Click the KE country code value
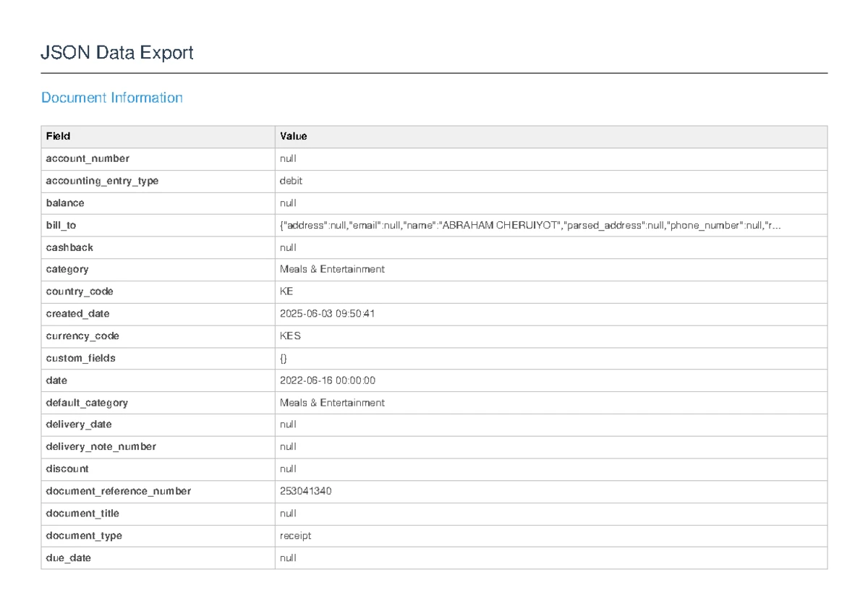Image resolution: width=868 pixels, height=614 pixels. point(286,291)
